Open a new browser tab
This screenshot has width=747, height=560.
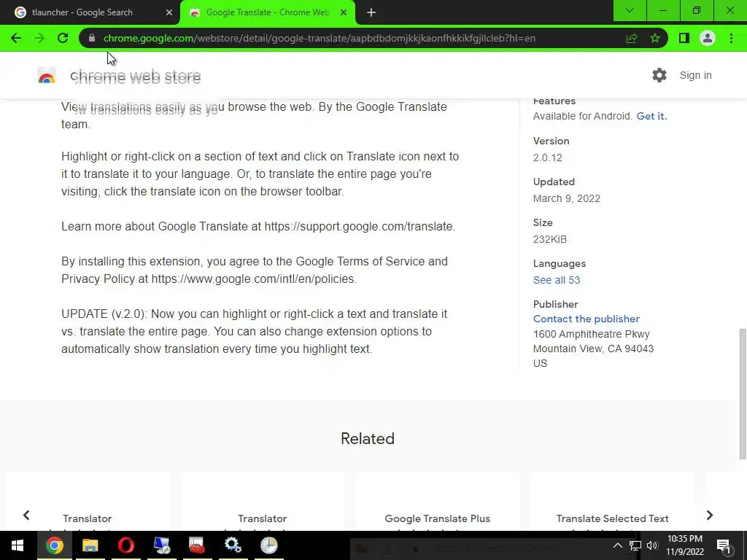(371, 12)
